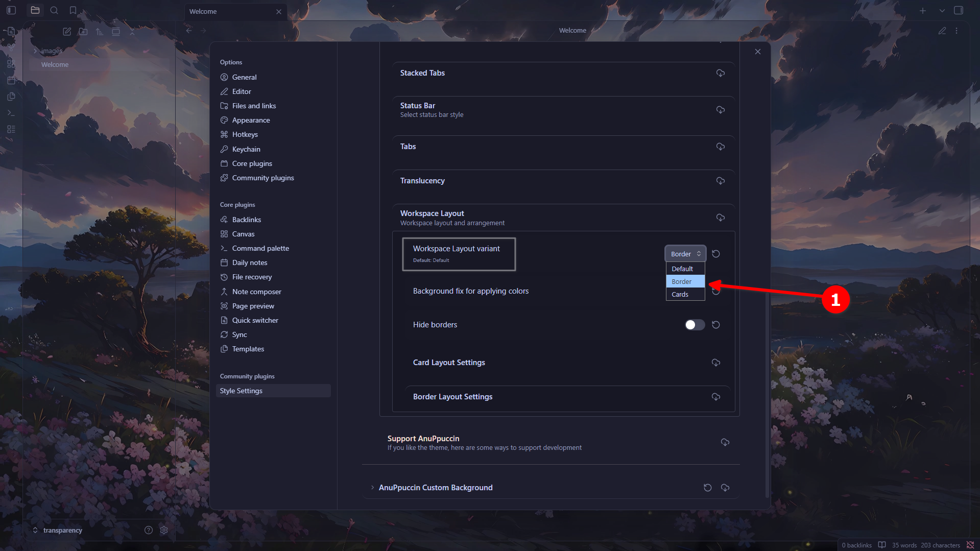This screenshot has height=551, width=980.
Task: Open the Welcome note in sidebar
Action: coord(55,64)
